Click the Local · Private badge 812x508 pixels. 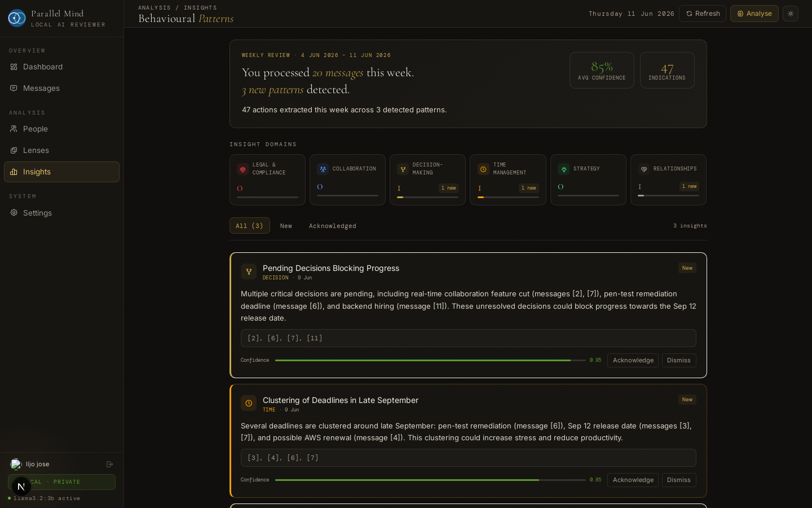[61, 482]
